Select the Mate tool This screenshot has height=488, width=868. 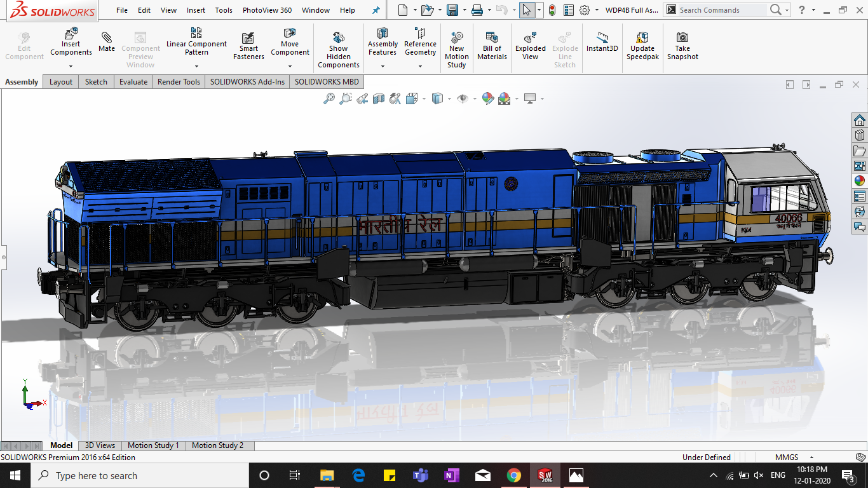coord(107,41)
